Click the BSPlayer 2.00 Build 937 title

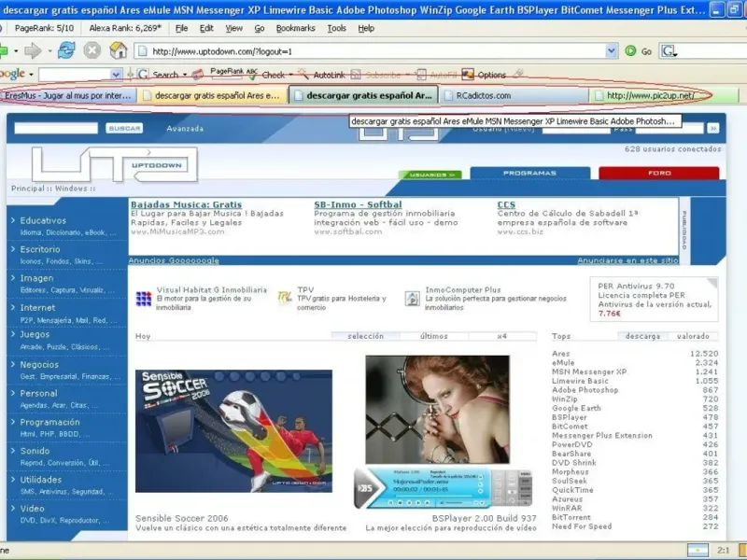click(484, 518)
